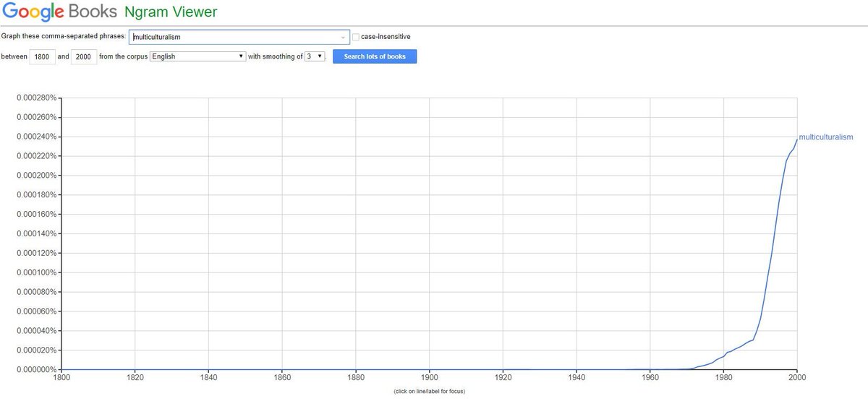
Task: Enable the case-insensitive checkbox
Action: pos(355,37)
